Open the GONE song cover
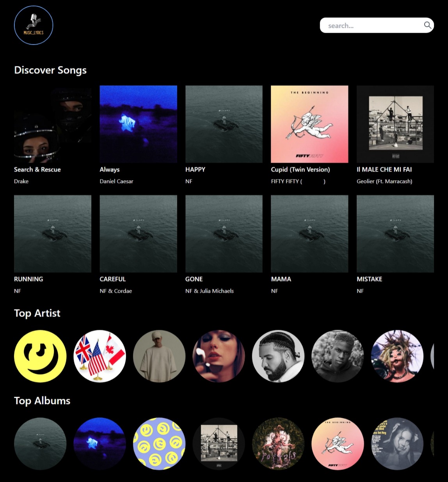Screen dimensions: 448x482 pos(224,234)
